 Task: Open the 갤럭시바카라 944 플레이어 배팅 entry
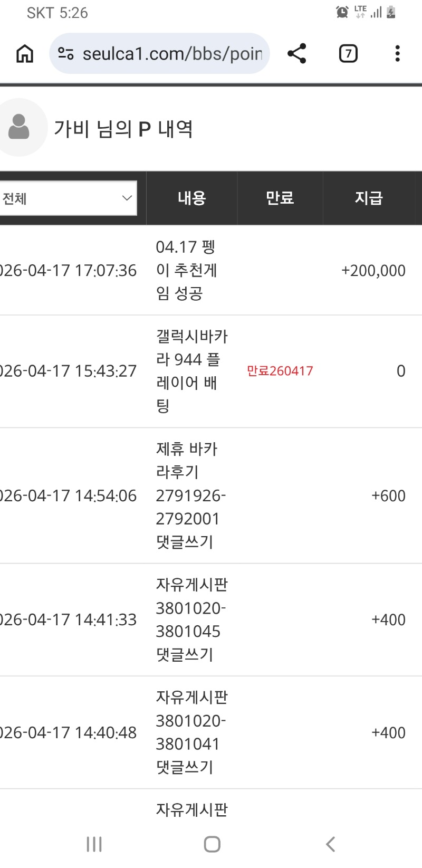click(191, 371)
